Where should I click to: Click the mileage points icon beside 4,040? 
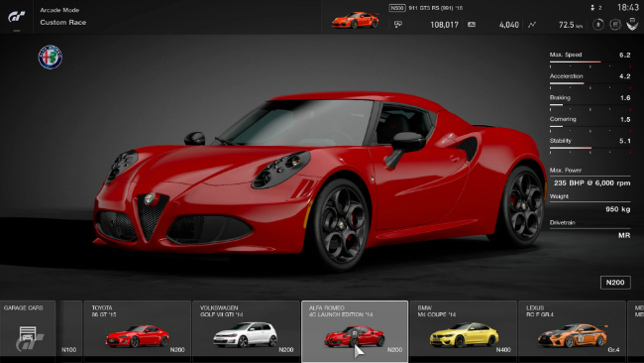472,25
